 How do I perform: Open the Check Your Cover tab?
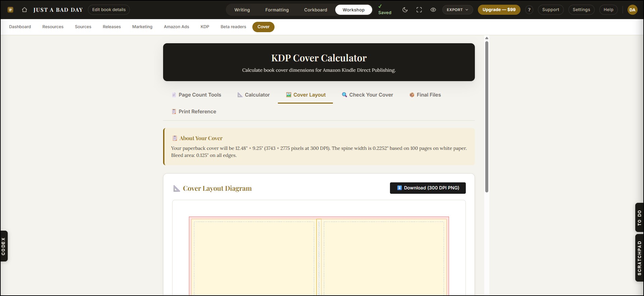[367, 95]
